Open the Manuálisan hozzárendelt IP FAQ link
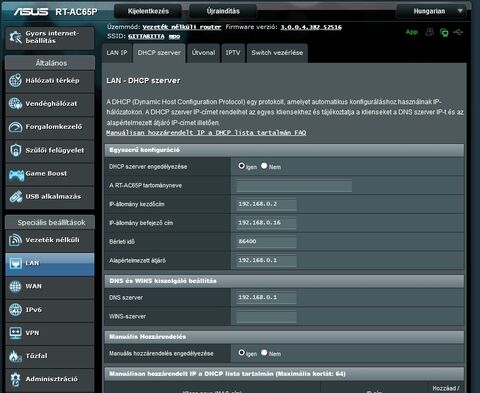480x393 pixels. point(206,133)
